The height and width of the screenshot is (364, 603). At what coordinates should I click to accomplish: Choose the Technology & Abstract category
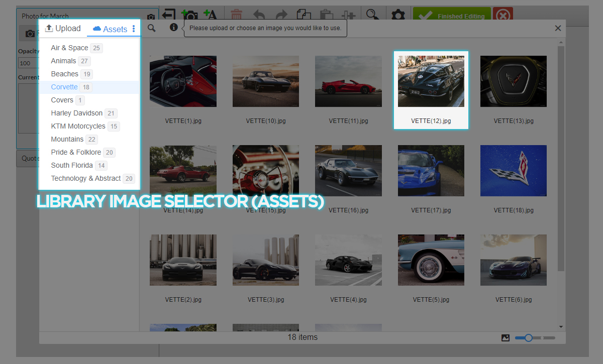click(85, 178)
